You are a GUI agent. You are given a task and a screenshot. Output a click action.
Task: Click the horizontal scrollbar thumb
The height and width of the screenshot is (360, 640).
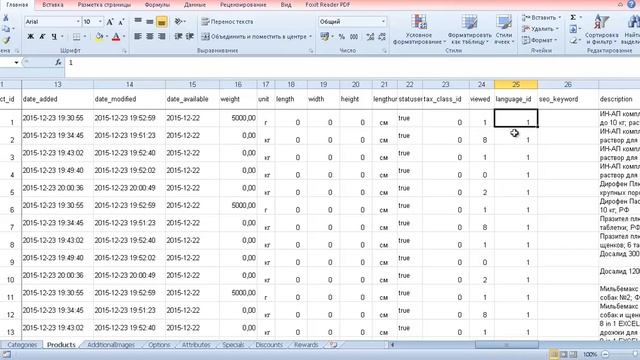507,345
